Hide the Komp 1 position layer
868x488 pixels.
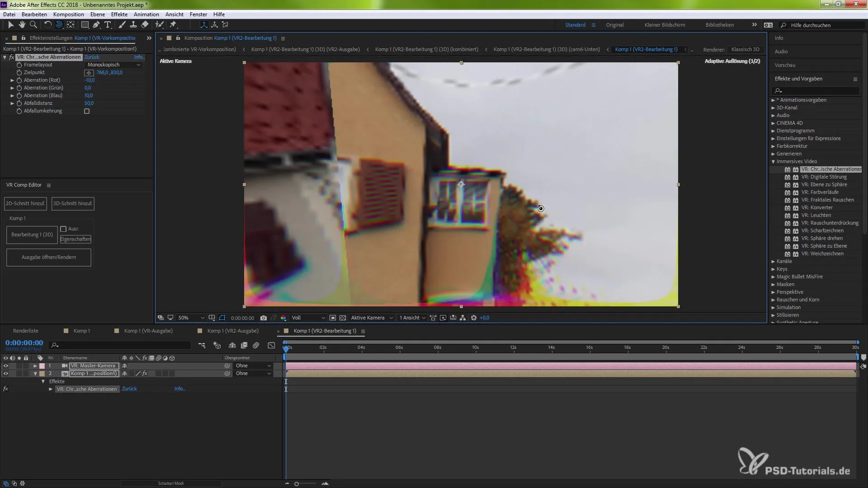tap(6, 374)
